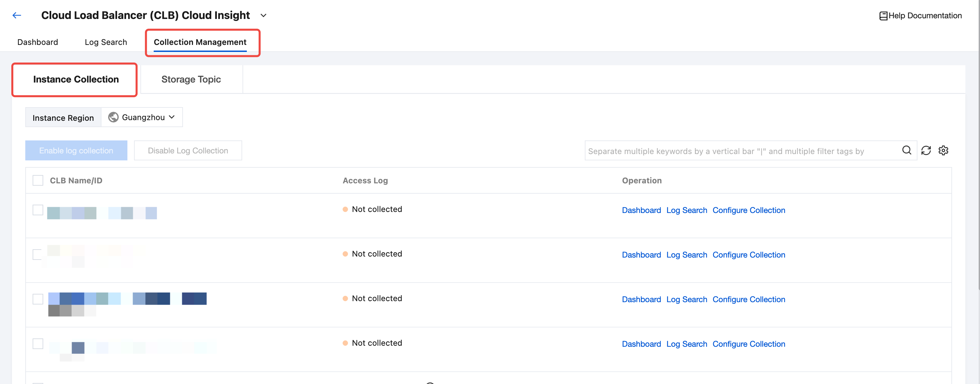Image resolution: width=980 pixels, height=384 pixels.
Task: Focus the keyword filter search field
Action: pos(742,151)
